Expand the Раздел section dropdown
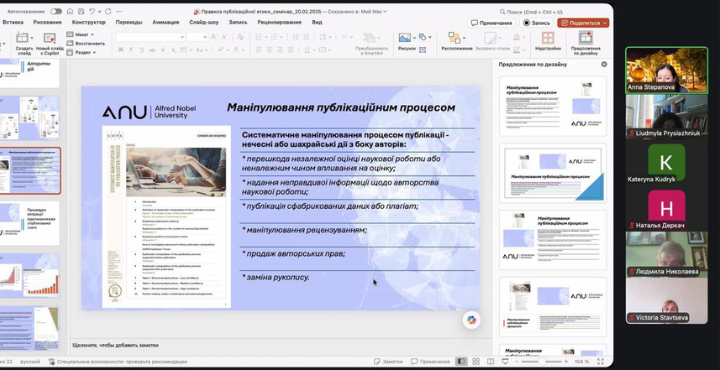This screenshot has width=720, height=370. (81, 52)
